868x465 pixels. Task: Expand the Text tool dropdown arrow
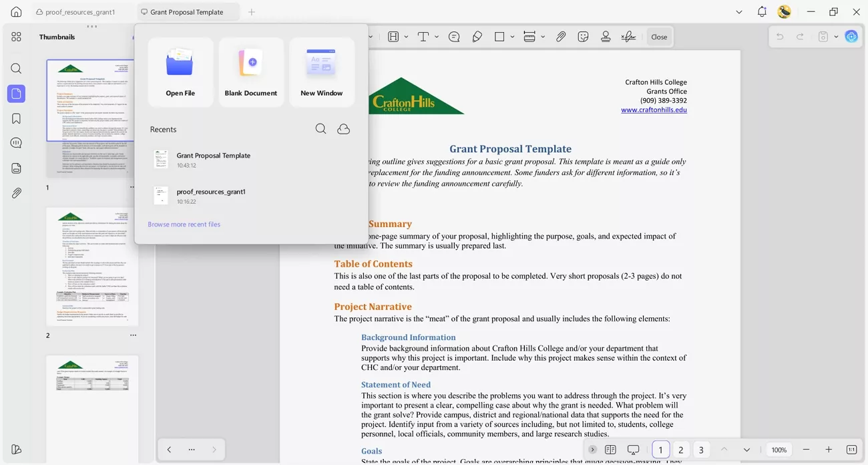pyautogui.click(x=437, y=37)
